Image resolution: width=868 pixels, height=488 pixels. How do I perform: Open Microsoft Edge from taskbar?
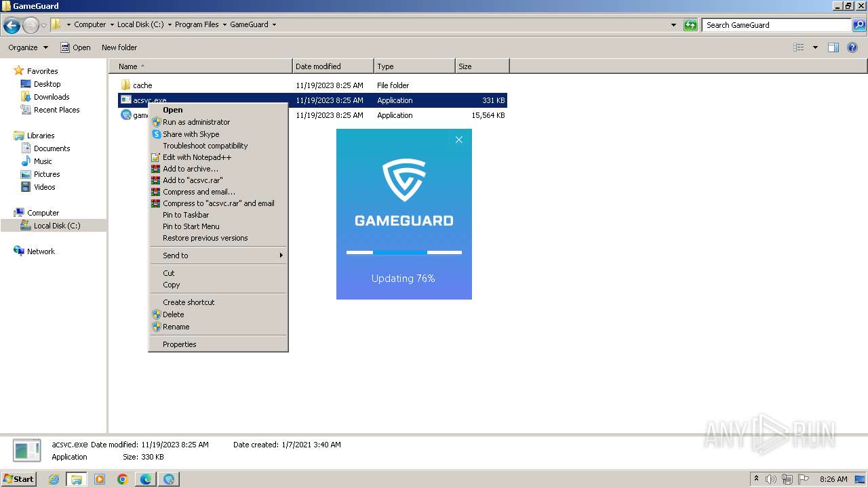[146, 479]
